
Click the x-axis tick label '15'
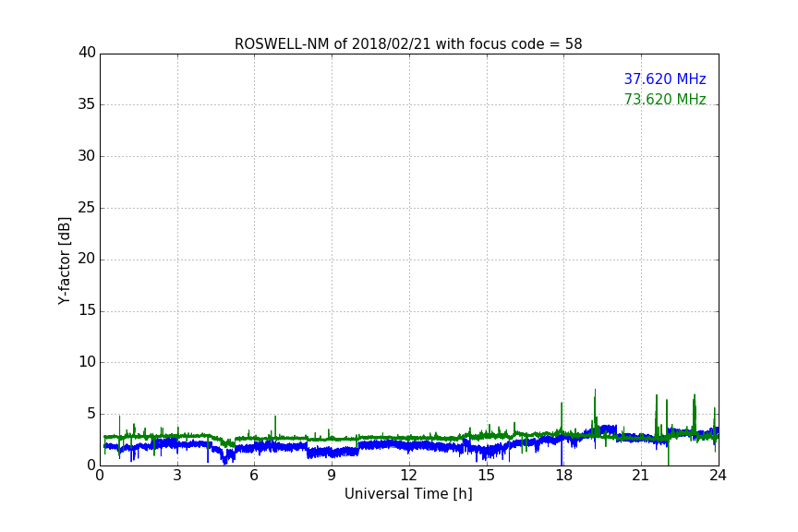(486, 476)
